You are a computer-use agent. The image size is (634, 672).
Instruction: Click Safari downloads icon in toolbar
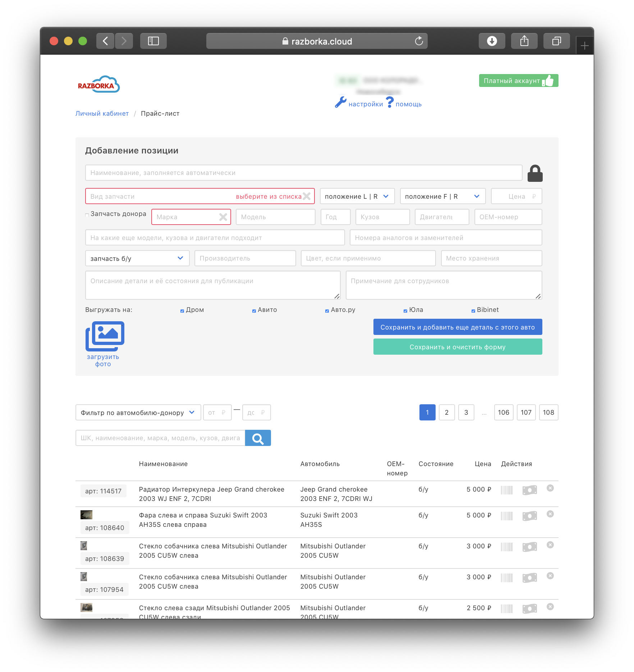coord(491,41)
